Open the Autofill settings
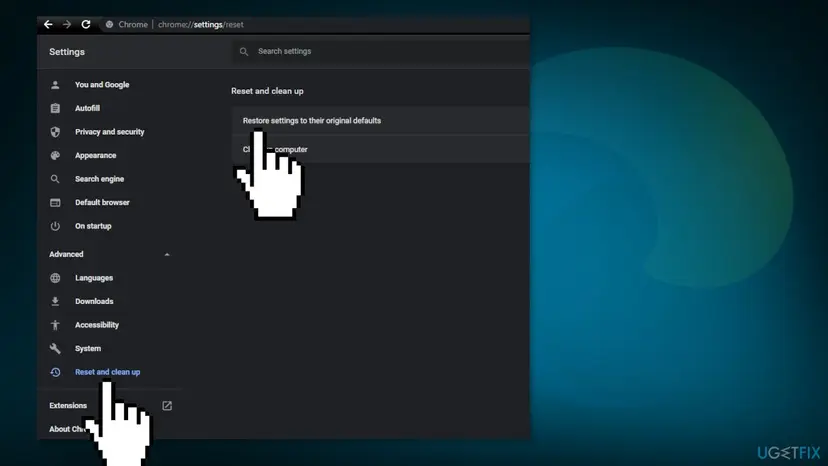 [87, 108]
